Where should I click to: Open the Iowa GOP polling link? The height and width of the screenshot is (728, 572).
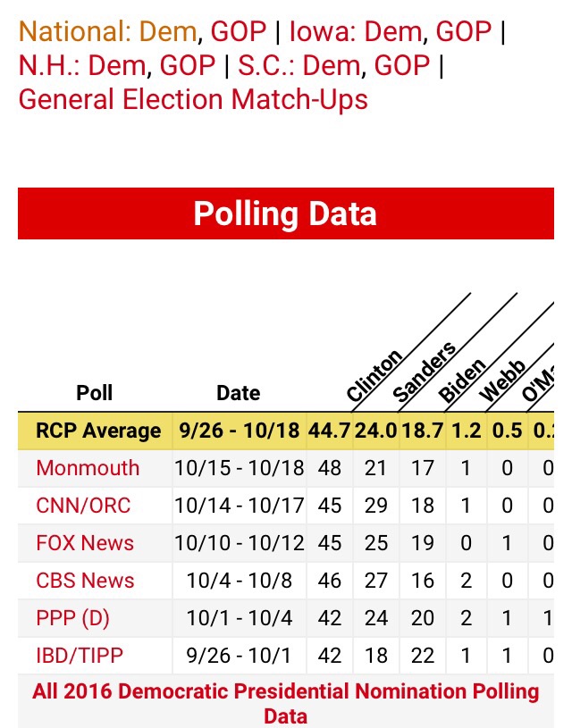pos(463,32)
